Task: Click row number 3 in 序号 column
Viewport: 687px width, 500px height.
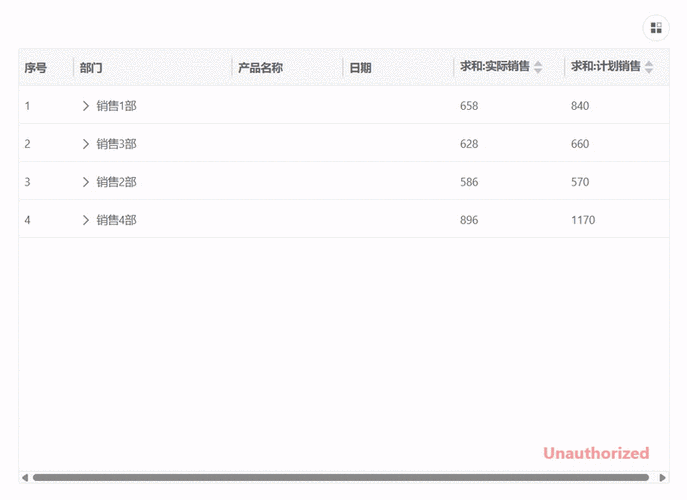Action: click(27, 182)
